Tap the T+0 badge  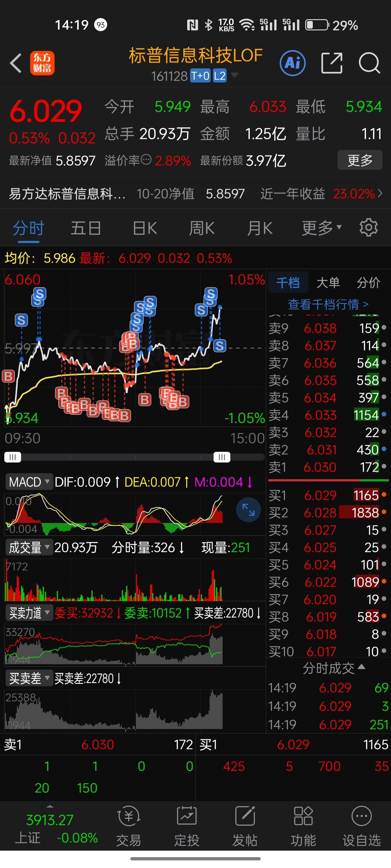click(200, 76)
